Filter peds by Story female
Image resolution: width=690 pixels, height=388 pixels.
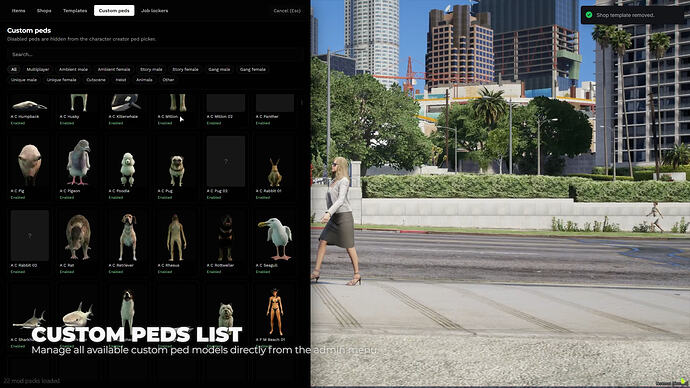[185, 70]
